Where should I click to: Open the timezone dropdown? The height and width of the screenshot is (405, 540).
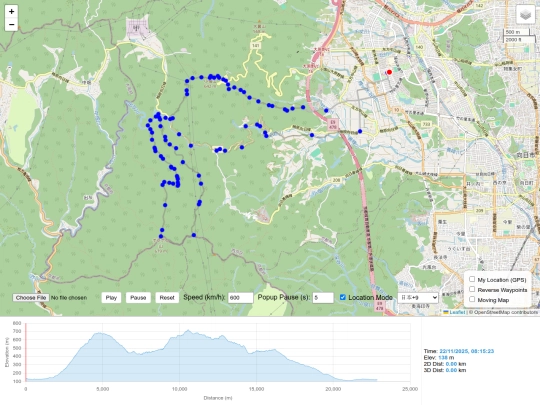[418, 298]
